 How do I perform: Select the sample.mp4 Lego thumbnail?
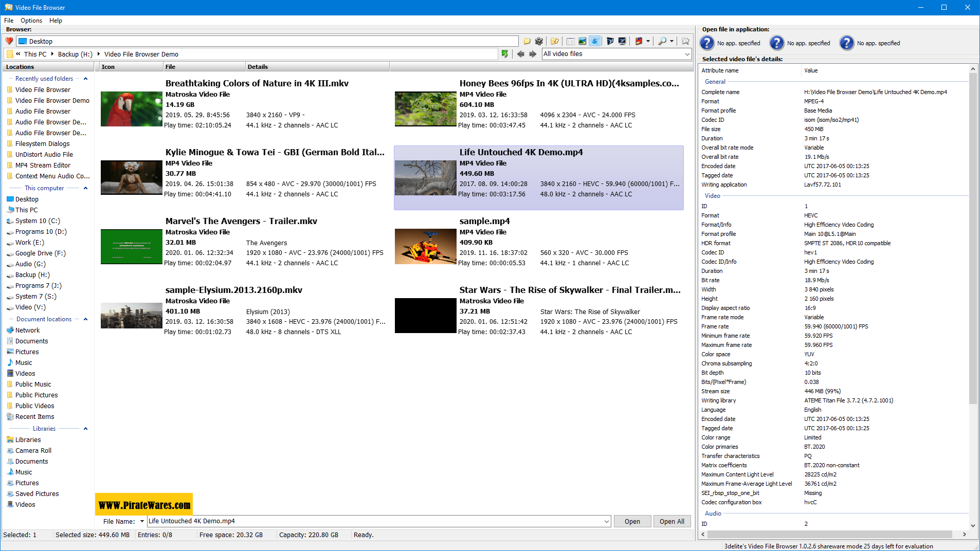point(425,247)
